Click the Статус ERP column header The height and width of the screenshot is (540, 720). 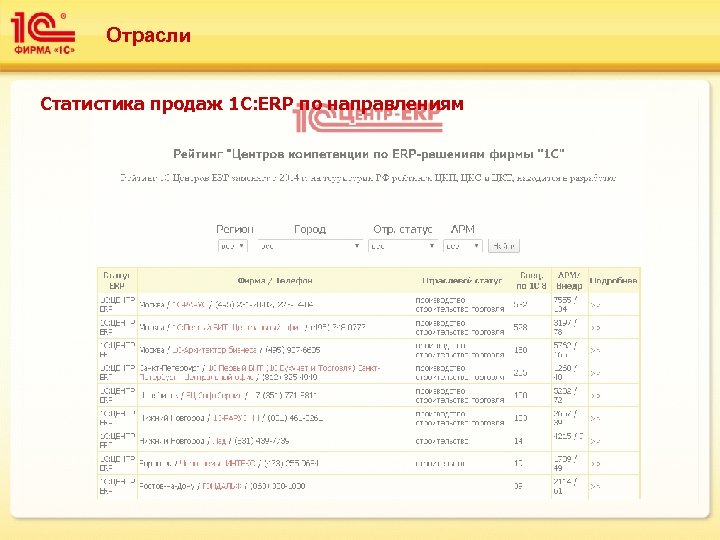pos(117,280)
